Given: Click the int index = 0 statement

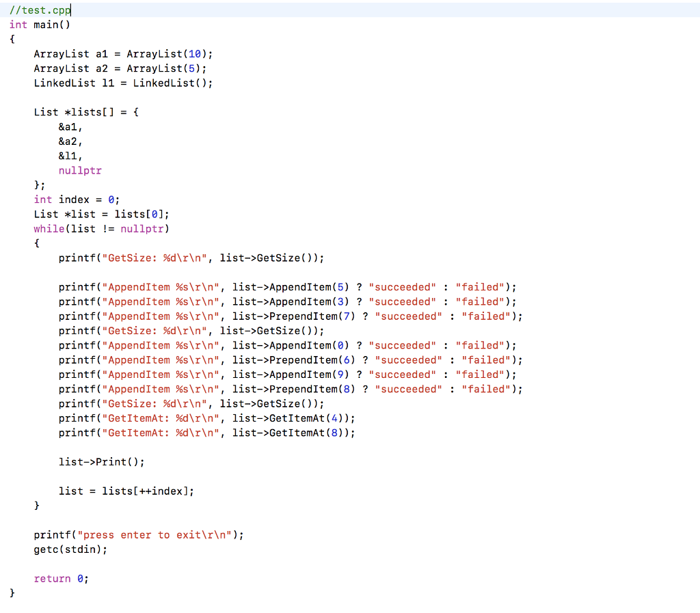Looking at the screenshot, I should click(75, 199).
